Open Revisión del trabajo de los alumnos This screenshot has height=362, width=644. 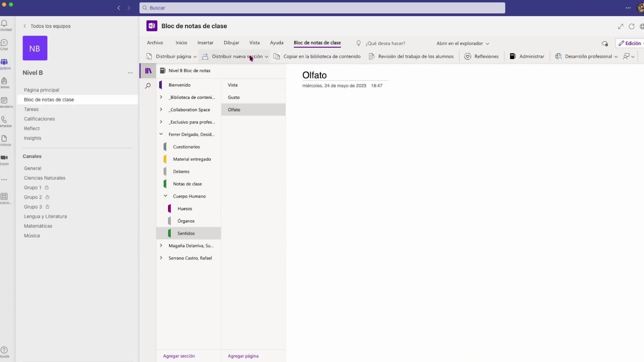(415, 56)
